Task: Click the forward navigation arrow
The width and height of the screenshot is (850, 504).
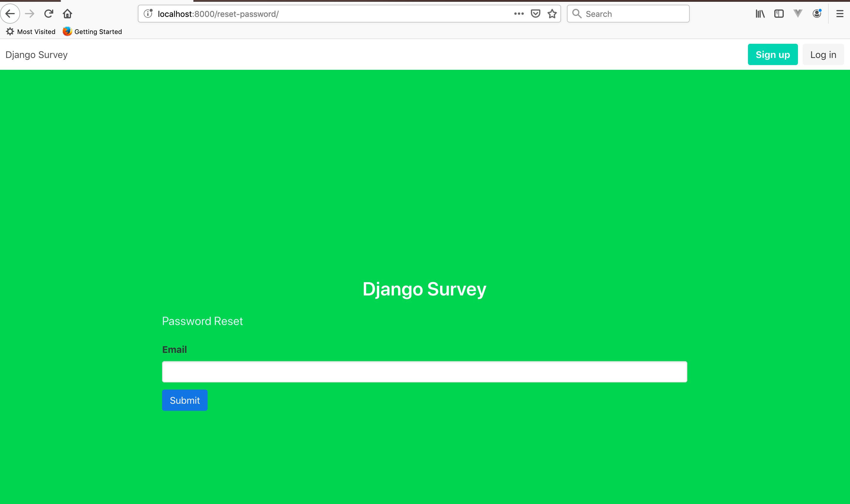Action: coord(30,14)
